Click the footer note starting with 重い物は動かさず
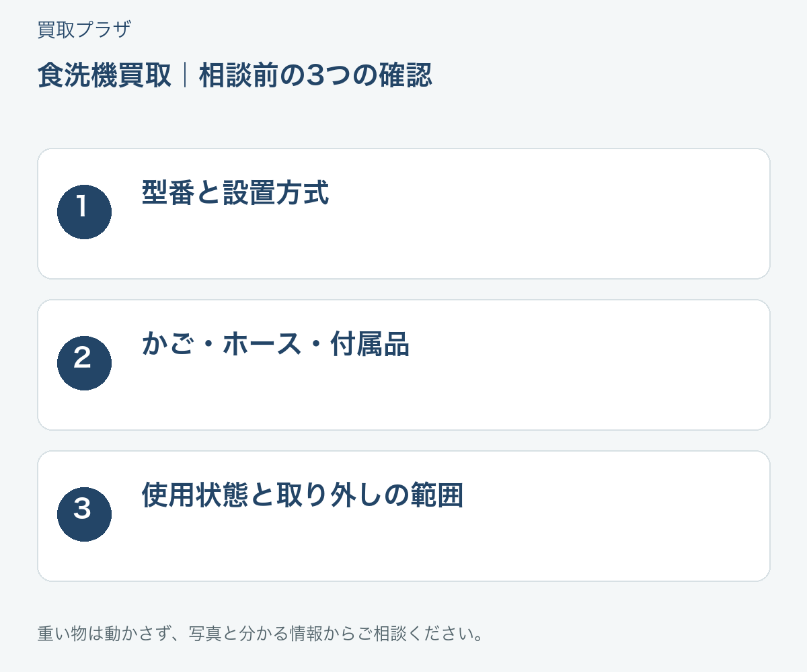Screen dimensions: 807x672 pyautogui.click(x=261, y=634)
